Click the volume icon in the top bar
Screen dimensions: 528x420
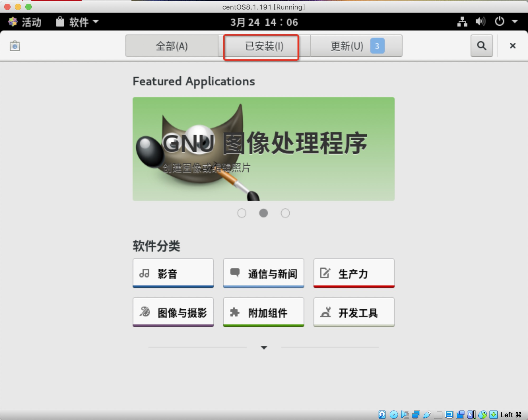pos(480,22)
